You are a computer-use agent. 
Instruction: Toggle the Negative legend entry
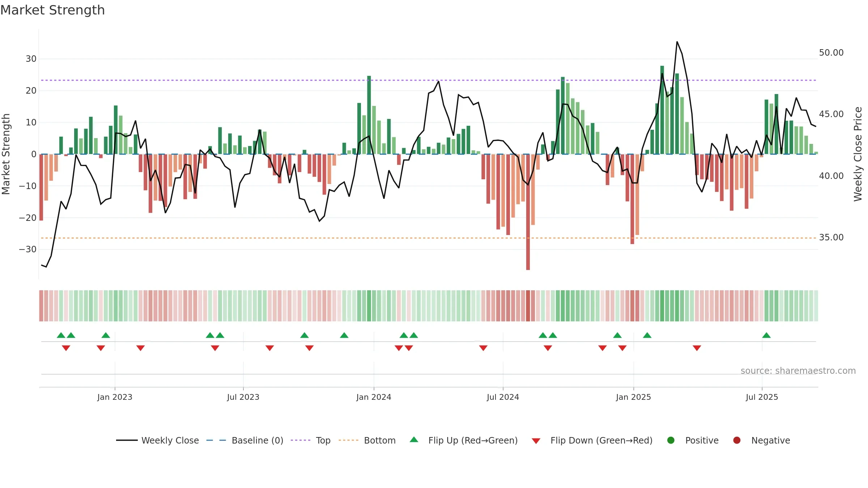[x=761, y=440]
